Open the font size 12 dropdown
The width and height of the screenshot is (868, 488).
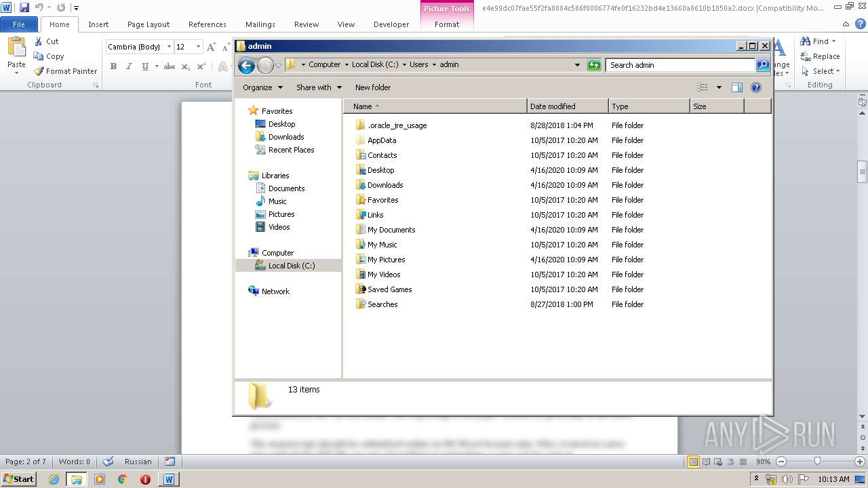click(x=198, y=47)
